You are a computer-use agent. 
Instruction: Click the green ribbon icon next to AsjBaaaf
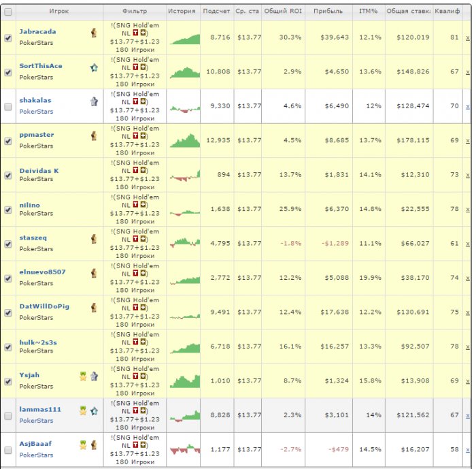click(x=83, y=445)
